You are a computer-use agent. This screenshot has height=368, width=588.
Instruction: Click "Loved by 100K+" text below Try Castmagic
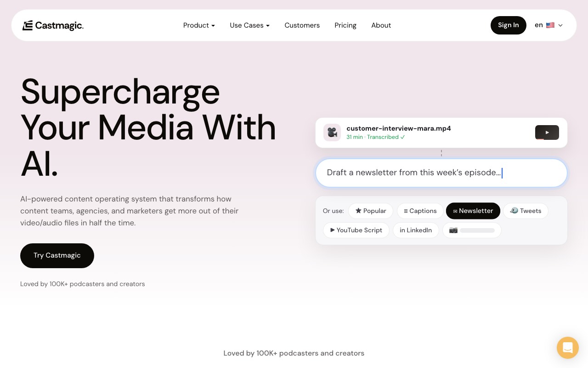pyautogui.click(x=83, y=284)
